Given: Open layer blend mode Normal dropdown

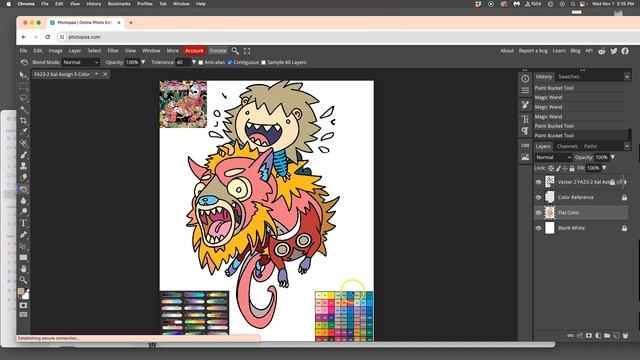Looking at the screenshot, I should pyautogui.click(x=553, y=158).
